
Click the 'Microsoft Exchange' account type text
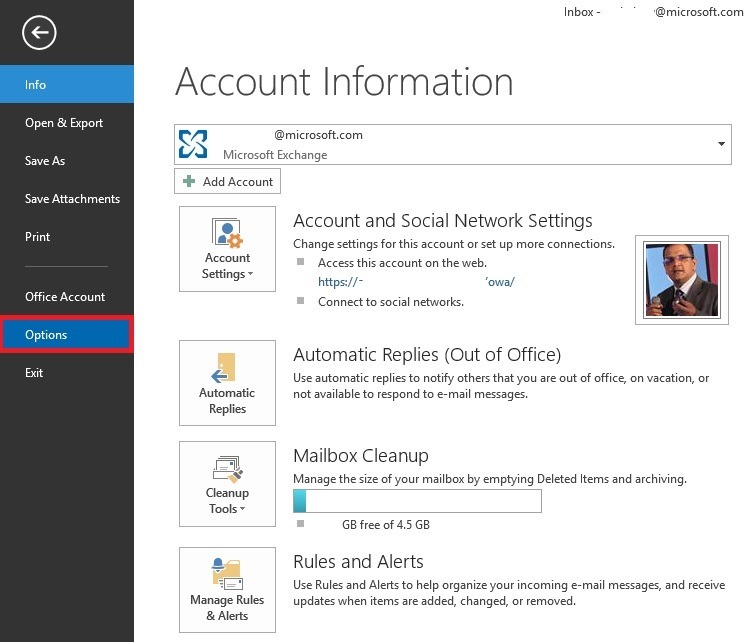point(275,155)
